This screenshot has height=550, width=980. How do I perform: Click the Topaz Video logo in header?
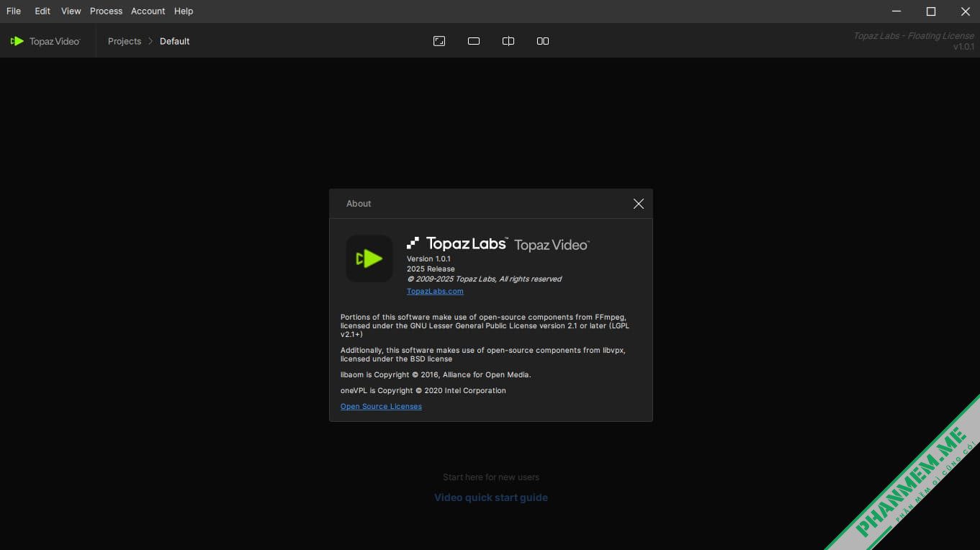coord(45,41)
